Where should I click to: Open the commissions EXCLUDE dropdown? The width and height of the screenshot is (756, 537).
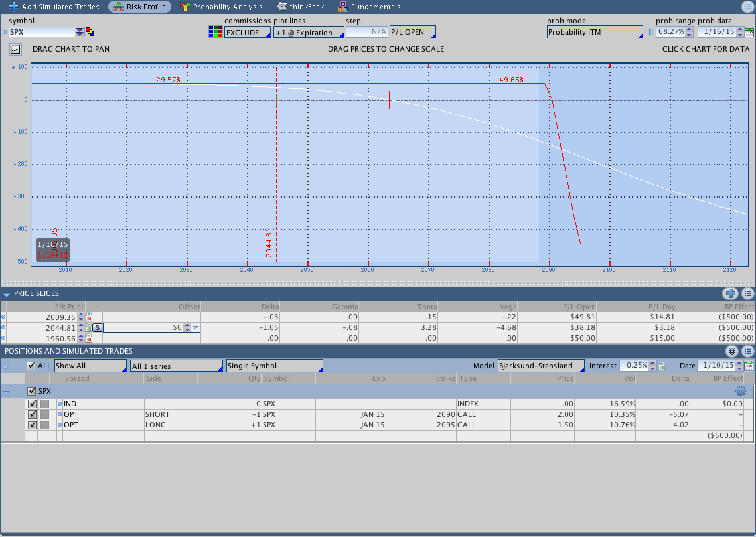(x=248, y=33)
